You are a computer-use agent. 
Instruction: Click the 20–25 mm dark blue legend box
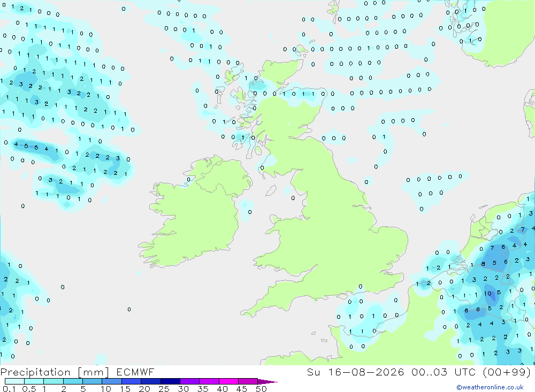[x=150, y=381]
